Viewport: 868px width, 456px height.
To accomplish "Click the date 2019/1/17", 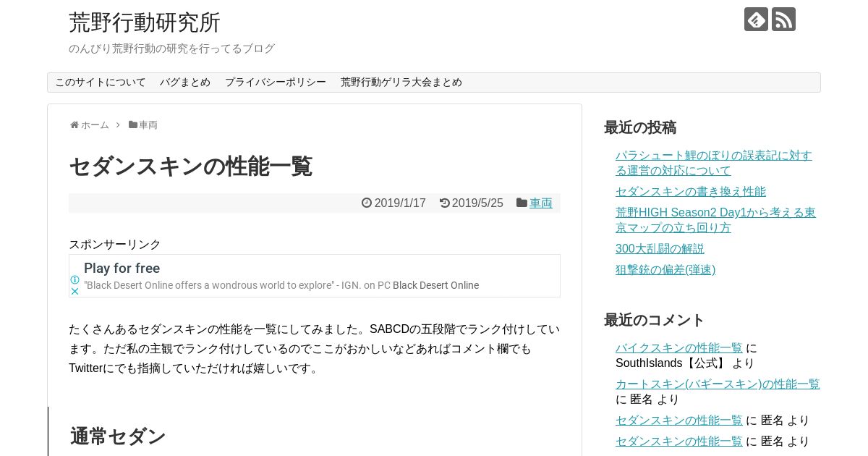I will click(x=400, y=203).
